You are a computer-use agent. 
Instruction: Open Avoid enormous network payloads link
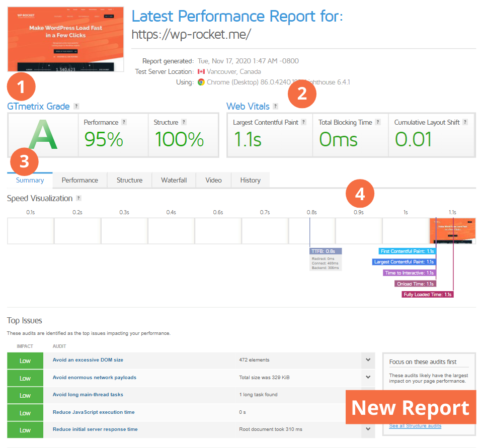95,377
